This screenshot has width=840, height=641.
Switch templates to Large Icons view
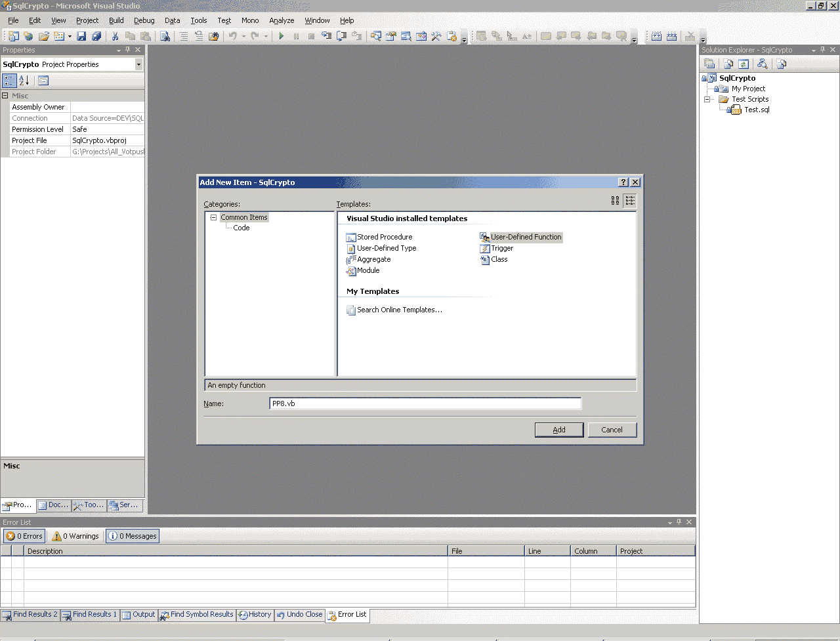[615, 201]
